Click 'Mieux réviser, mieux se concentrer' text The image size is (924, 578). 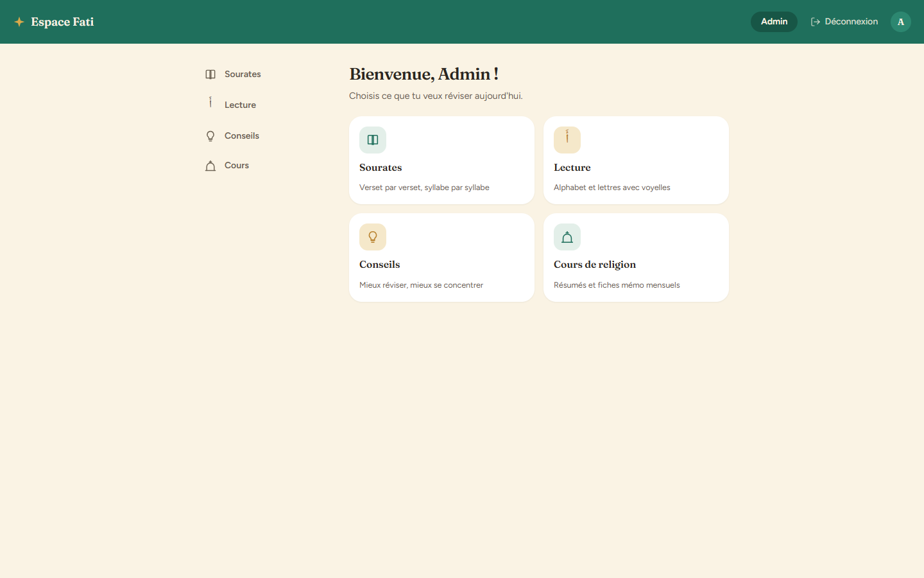click(x=421, y=285)
